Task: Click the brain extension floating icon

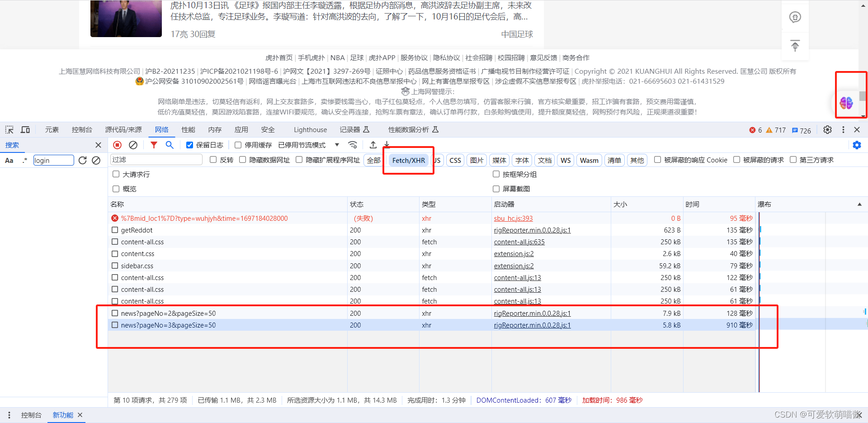Action: [846, 103]
